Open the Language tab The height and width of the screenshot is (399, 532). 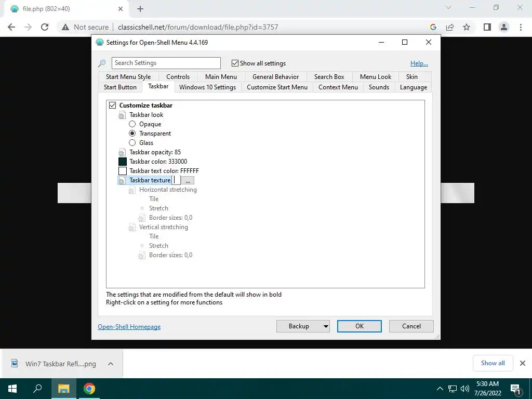click(413, 87)
